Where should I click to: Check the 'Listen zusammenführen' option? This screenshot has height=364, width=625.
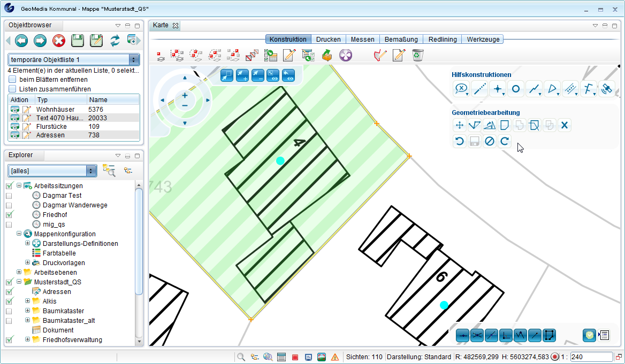pos(12,89)
